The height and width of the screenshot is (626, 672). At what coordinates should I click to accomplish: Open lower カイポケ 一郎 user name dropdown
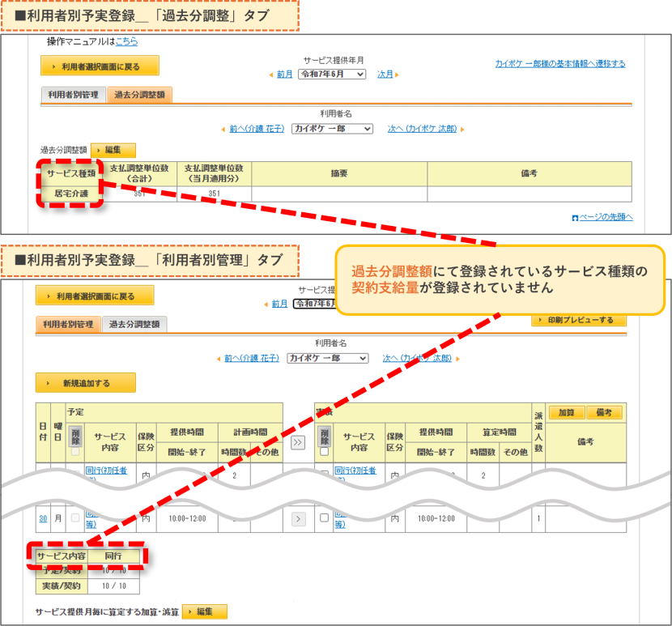[327, 358]
